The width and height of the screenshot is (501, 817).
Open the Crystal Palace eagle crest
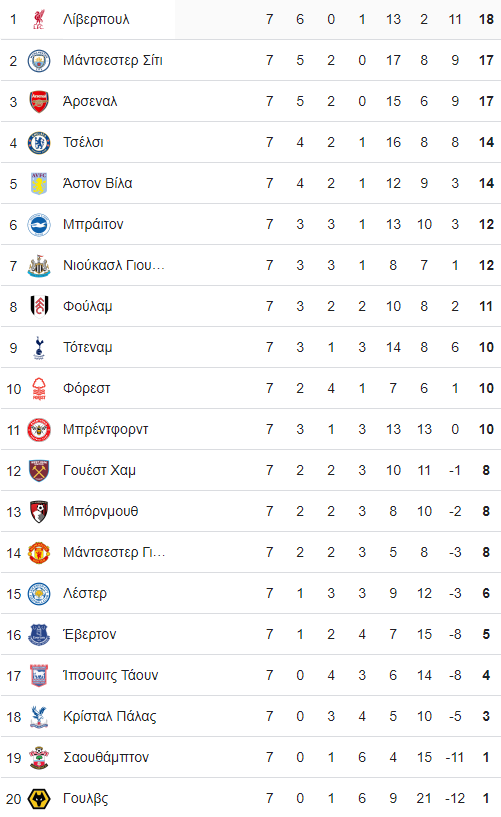click(x=39, y=717)
